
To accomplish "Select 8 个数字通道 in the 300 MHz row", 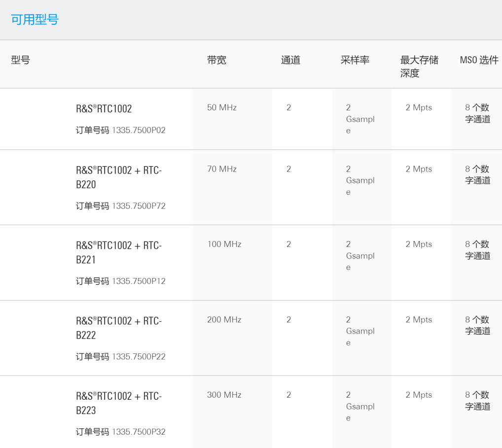I will [x=478, y=401].
